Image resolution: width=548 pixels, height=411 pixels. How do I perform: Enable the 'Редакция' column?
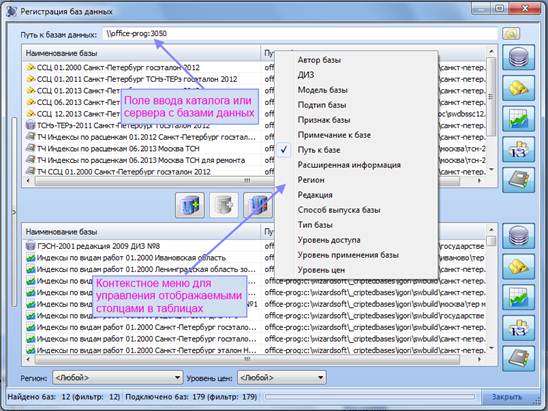click(356, 195)
